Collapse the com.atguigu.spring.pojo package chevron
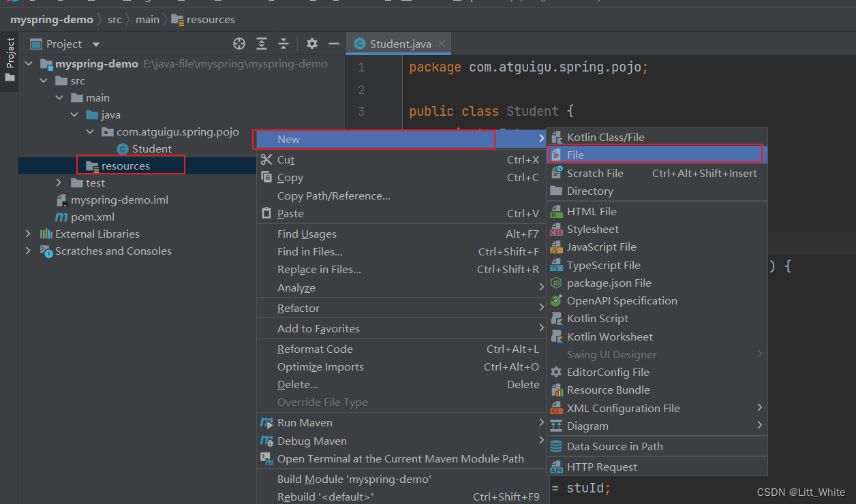This screenshot has height=504, width=856. (91, 132)
